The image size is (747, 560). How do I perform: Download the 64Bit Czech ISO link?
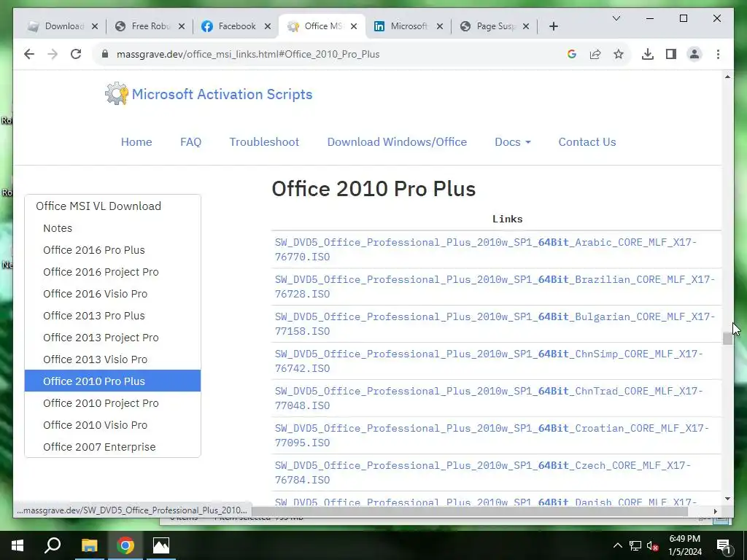[x=483, y=472]
